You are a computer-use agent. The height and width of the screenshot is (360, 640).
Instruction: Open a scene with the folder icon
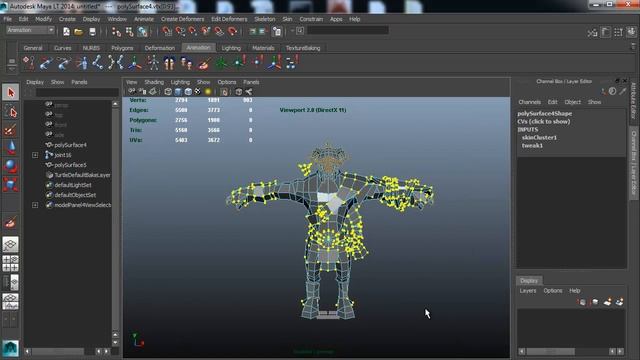pos(78,31)
